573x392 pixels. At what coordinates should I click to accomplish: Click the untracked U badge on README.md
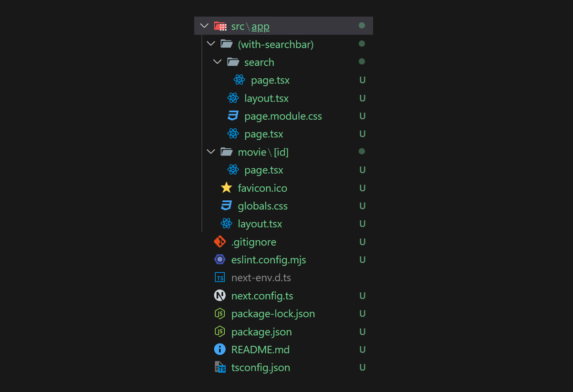pos(362,350)
